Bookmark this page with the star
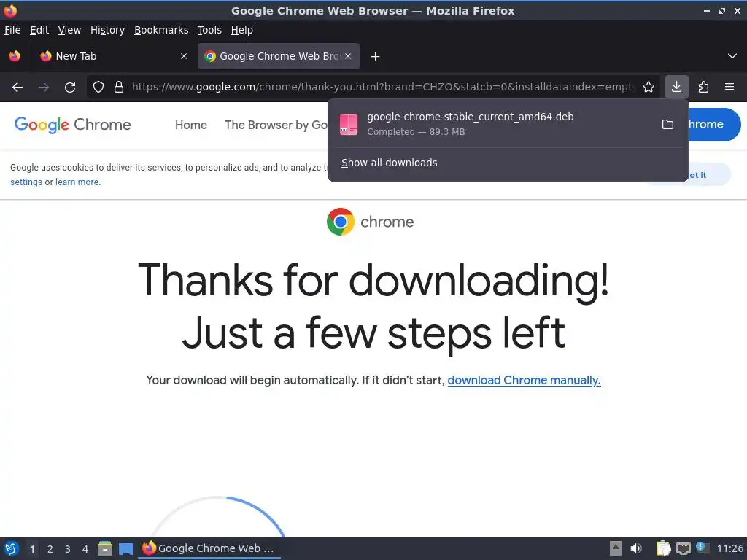This screenshot has height=560, width=747. coord(648,87)
